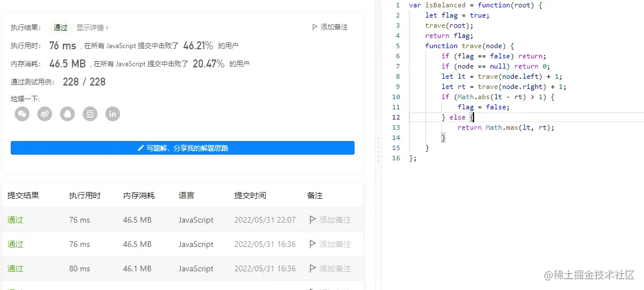Click 46.21% percentage text
Viewport: 644px width, 290px height.
click(x=198, y=45)
